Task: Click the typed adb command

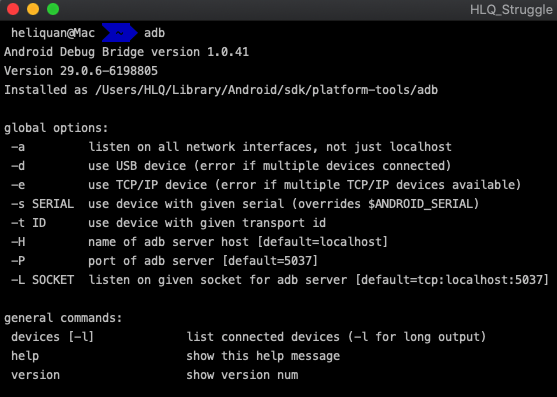Action: pyautogui.click(x=155, y=33)
